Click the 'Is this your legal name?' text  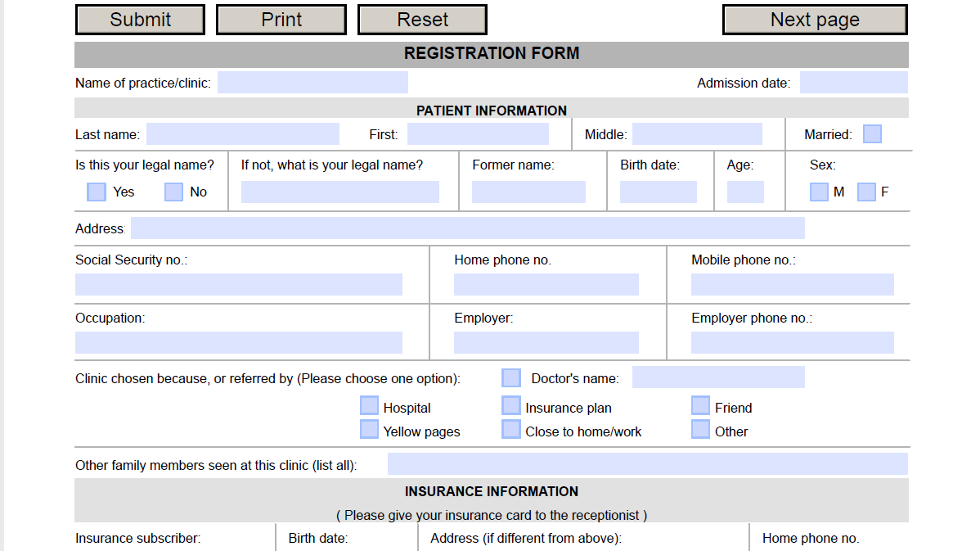click(144, 165)
